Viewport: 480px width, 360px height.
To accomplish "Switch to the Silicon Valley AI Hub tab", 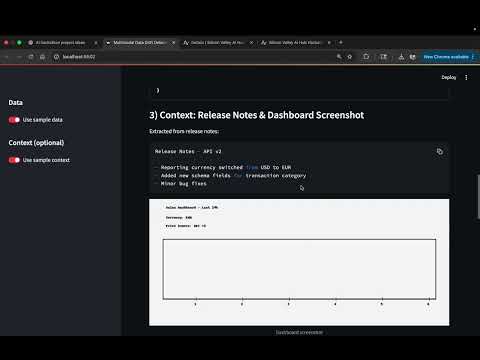I will point(295,43).
